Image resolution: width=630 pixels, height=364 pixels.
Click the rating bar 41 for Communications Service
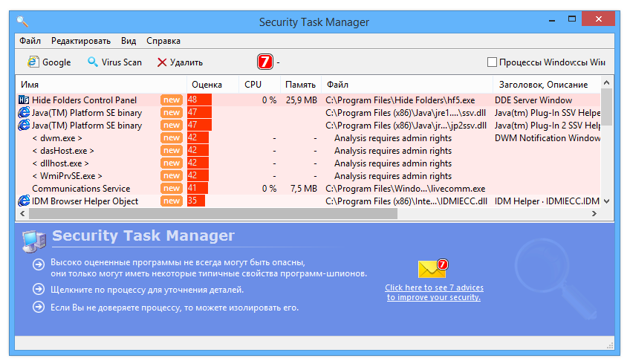(x=198, y=189)
